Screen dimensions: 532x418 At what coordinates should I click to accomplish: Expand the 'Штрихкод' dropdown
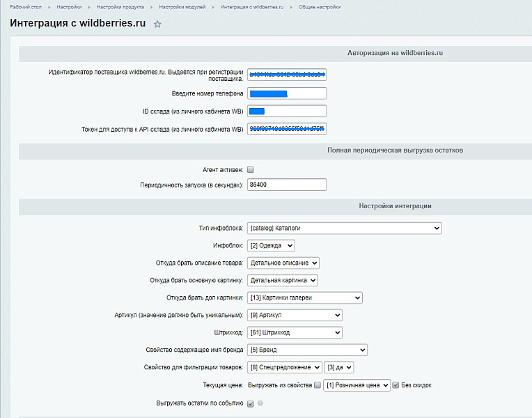[x=295, y=332]
